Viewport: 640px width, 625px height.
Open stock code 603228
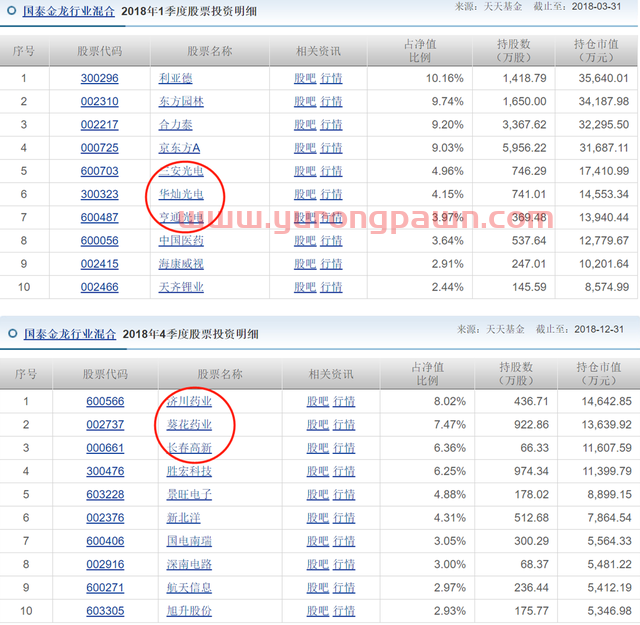pyautogui.click(x=105, y=494)
